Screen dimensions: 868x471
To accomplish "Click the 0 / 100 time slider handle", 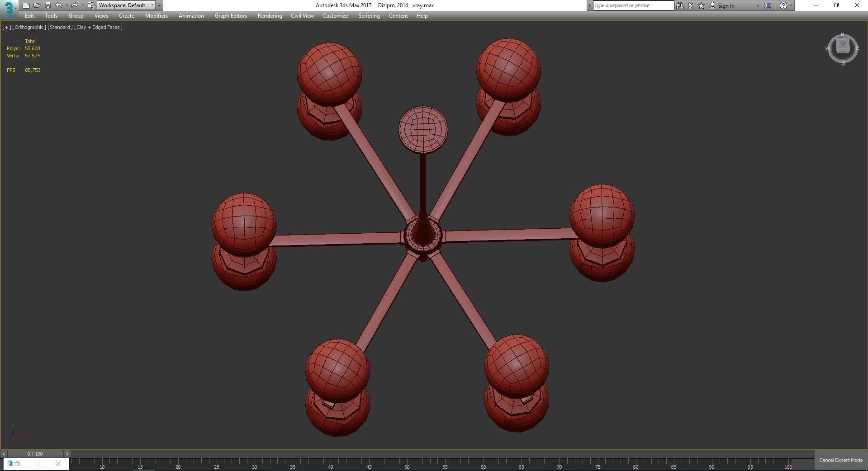I will click(35, 454).
